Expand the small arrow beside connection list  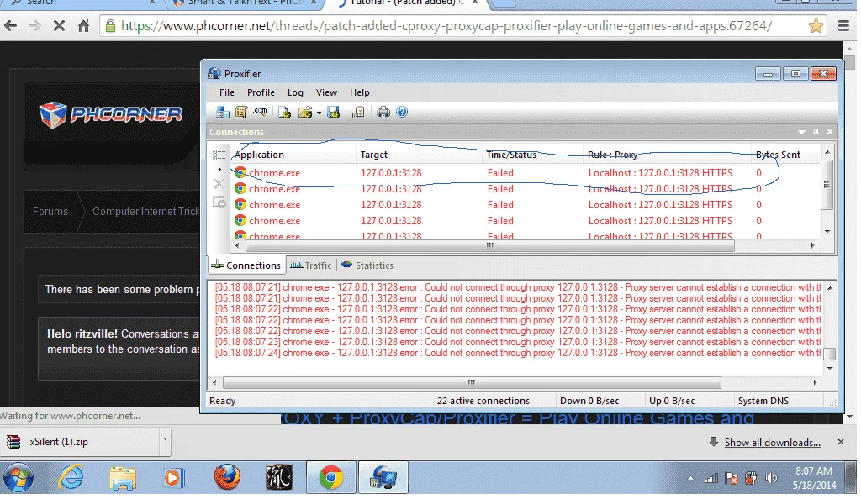219,170
